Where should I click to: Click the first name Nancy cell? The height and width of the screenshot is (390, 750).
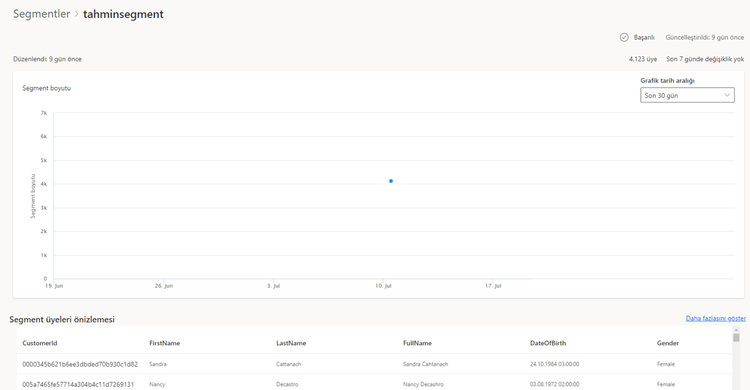(x=157, y=384)
